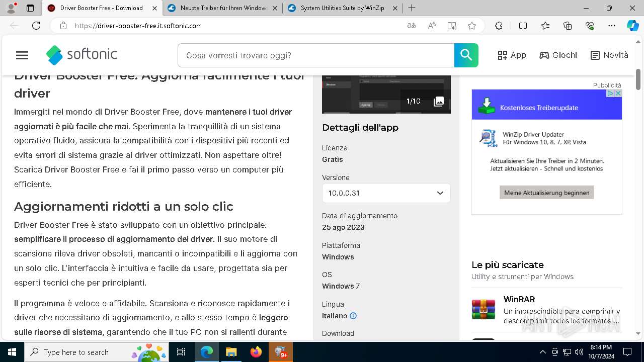
Task: Open the screenshot gallery icon
Action: point(439,102)
